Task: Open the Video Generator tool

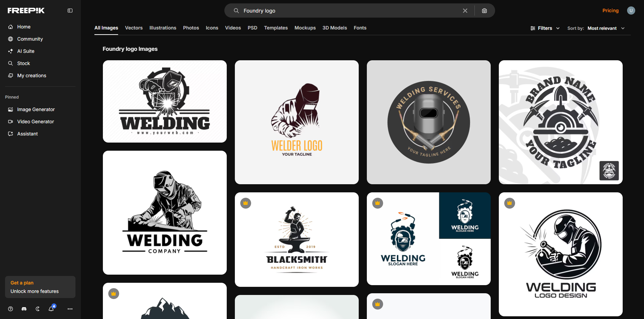Action: tap(35, 121)
